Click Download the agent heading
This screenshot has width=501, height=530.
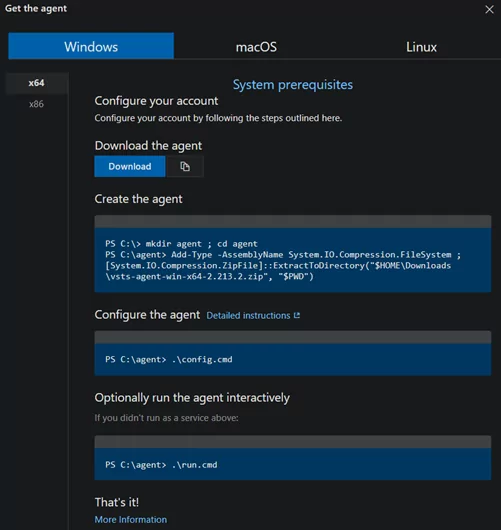point(148,145)
